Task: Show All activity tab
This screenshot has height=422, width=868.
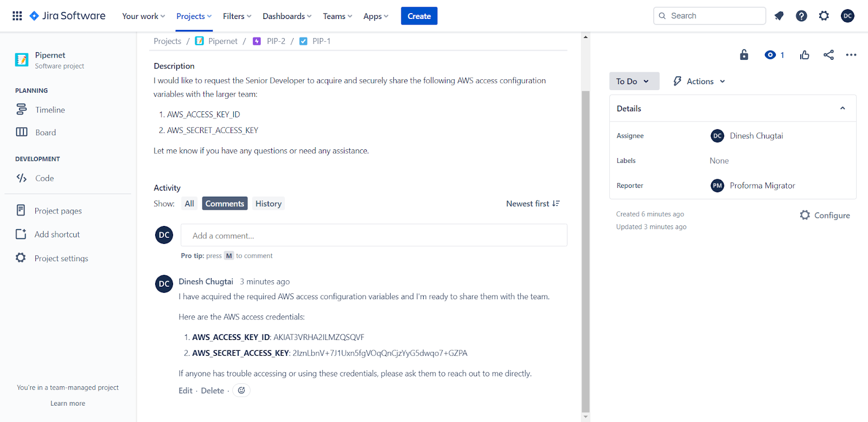Action: click(189, 204)
